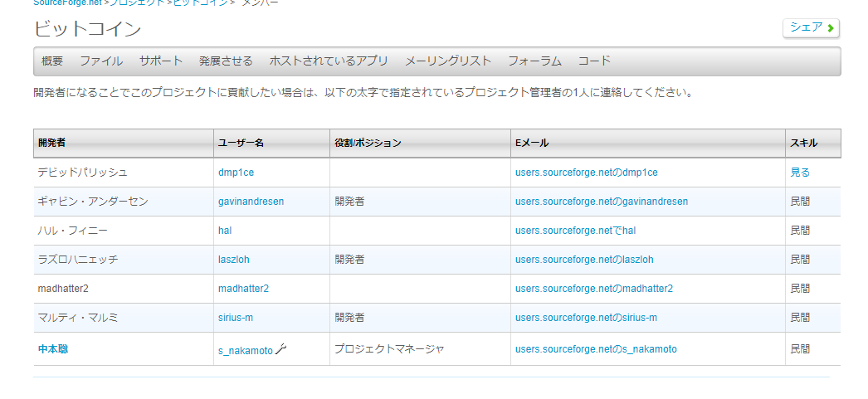
Task: Click madhatter2 email address link
Action: [x=594, y=289]
